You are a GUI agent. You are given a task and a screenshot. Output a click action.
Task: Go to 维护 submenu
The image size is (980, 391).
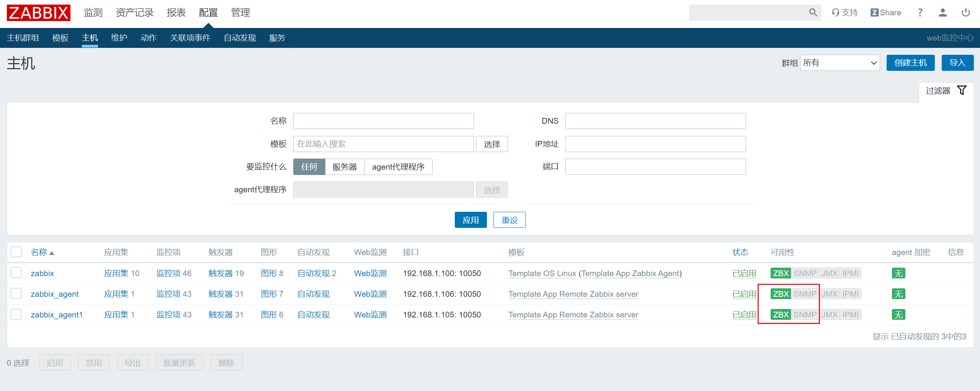coord(119,38)
